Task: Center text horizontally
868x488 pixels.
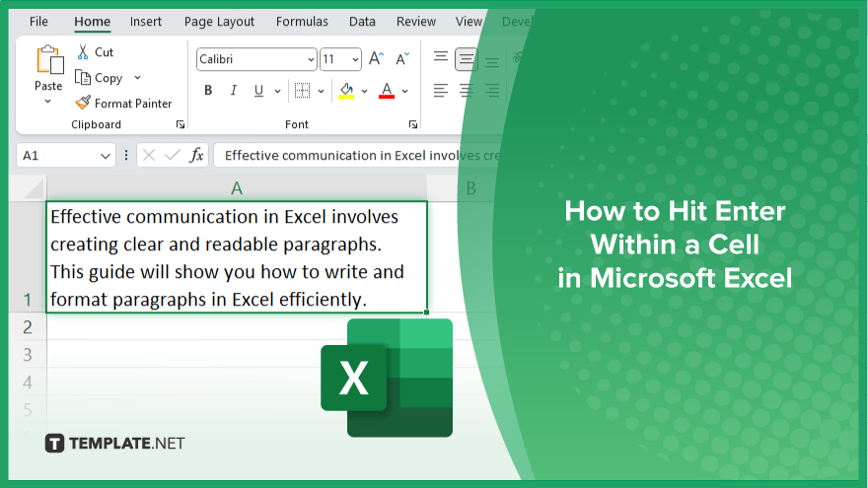Action: (467, 90)
